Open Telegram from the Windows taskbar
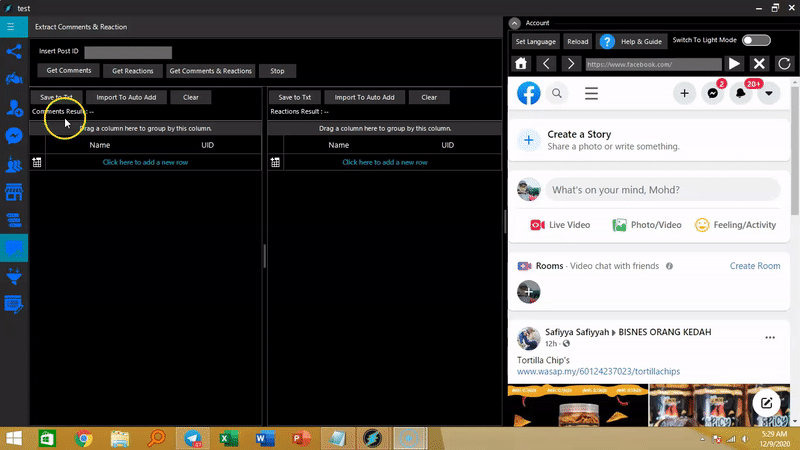The image size is (800, 450). (x=190, y=438)
